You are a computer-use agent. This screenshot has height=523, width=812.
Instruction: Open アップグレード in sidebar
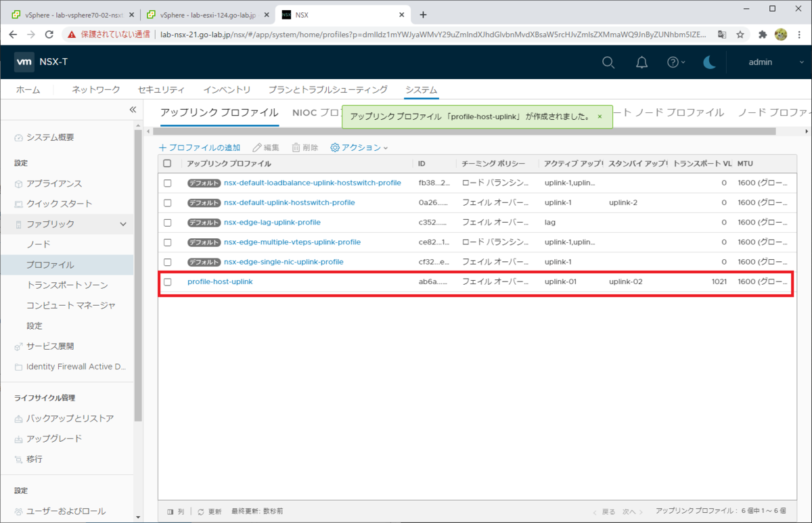(x=54, y=438)
